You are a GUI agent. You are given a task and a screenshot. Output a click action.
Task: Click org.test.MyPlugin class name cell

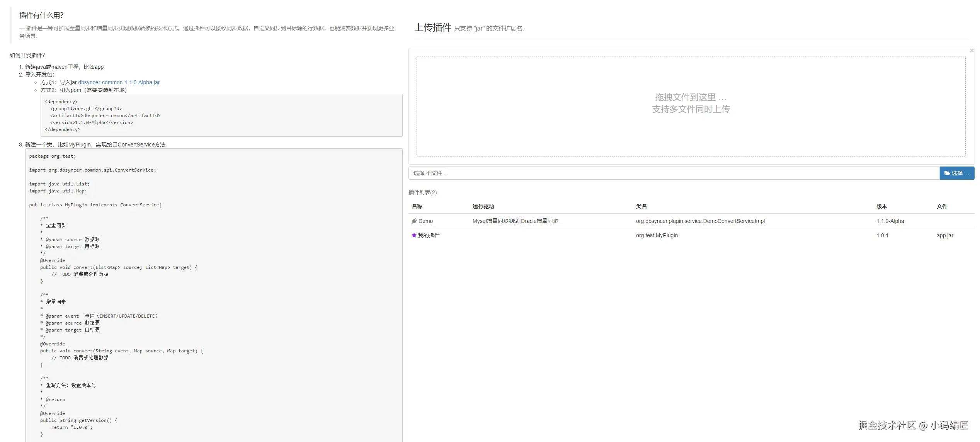click(657, 235)
